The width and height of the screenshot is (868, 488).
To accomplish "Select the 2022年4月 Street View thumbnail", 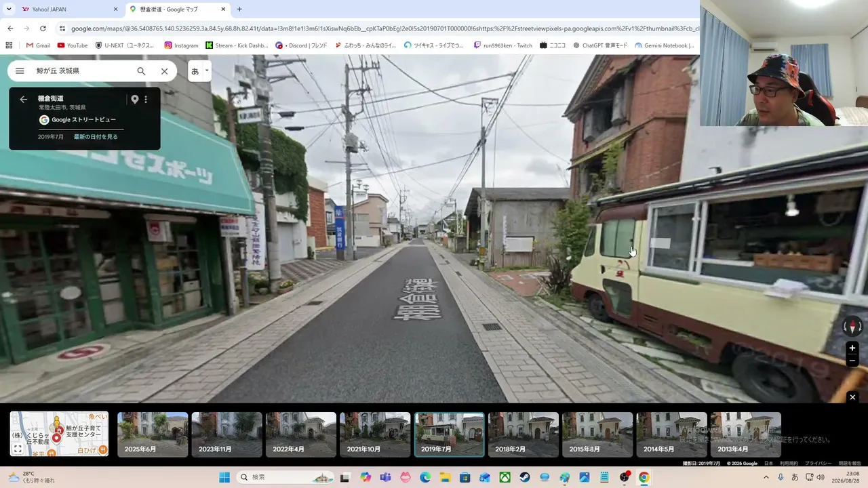I will 301,434.
